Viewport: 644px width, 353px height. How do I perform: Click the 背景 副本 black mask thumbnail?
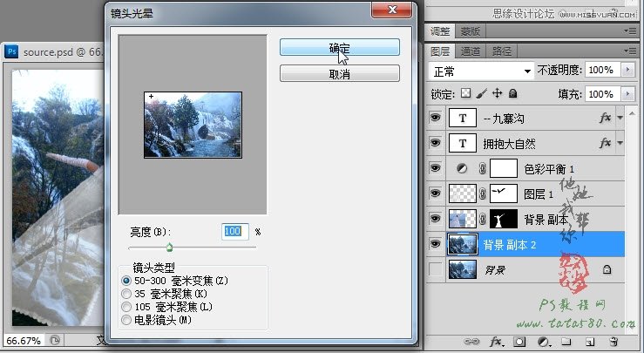click(504, 219)
